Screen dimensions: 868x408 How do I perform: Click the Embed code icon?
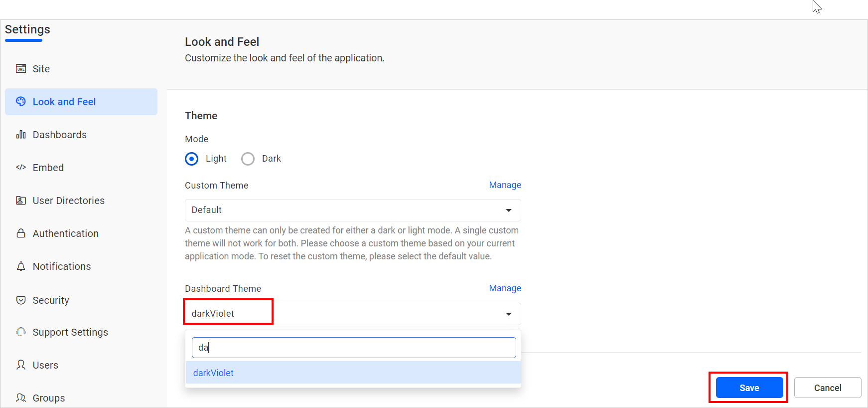21,168
